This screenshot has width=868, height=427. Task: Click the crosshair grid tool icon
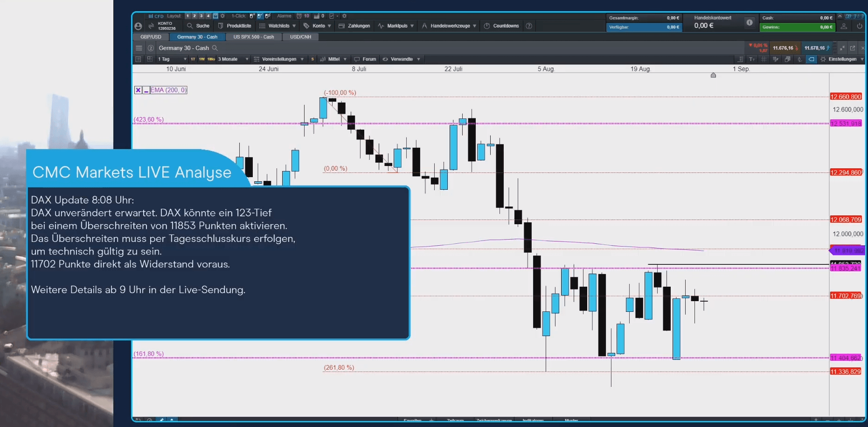[776, 59]
